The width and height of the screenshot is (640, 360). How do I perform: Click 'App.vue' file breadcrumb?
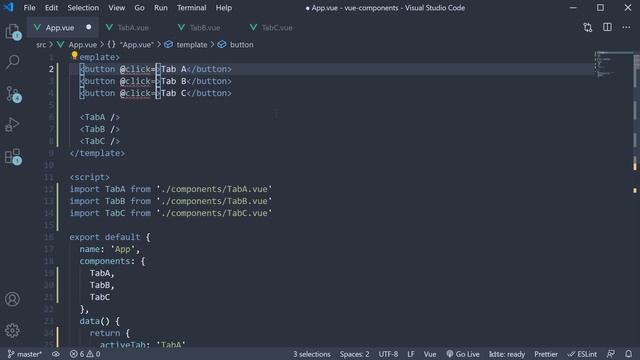pos(82,44)
